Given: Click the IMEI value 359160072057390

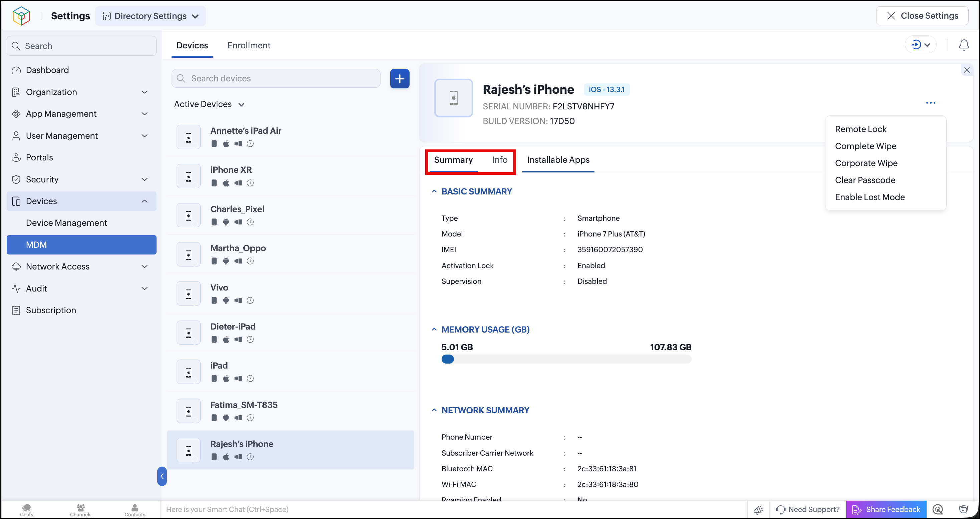Looking at the screenshot, I should coord(610,249).
